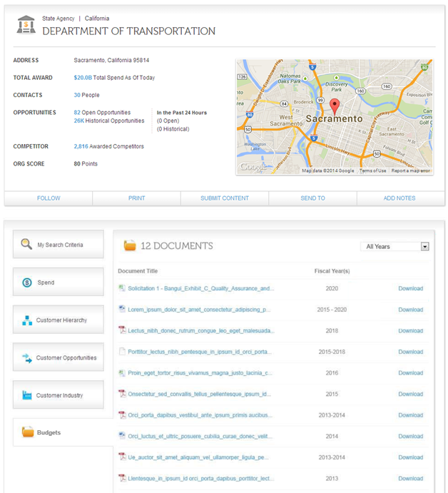Click the Terms of Use map link
The image size is (448, 493).
coord(373,171)
